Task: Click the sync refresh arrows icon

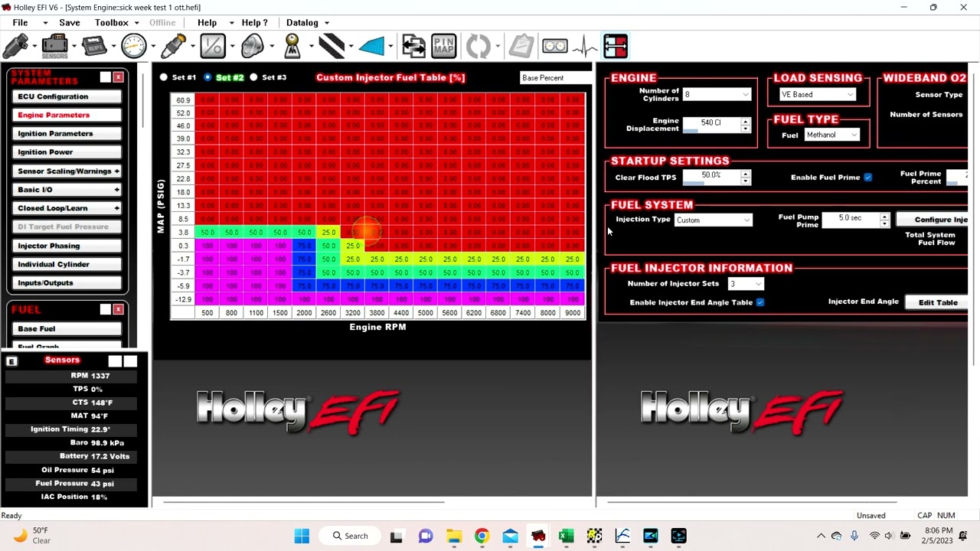Action: 479,46
